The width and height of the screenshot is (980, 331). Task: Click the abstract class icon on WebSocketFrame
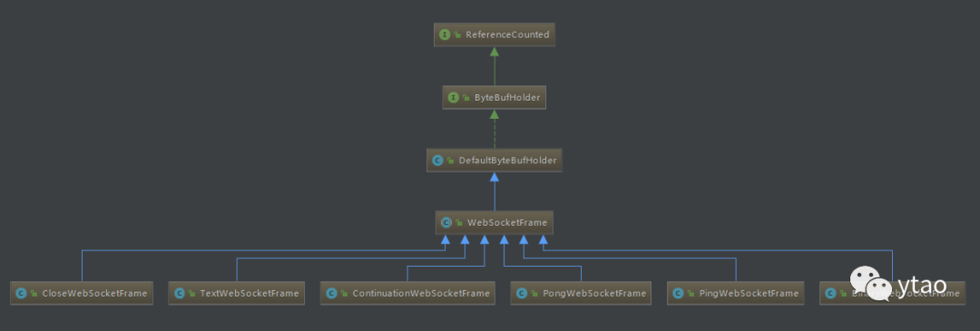click(x=446, y=222)
